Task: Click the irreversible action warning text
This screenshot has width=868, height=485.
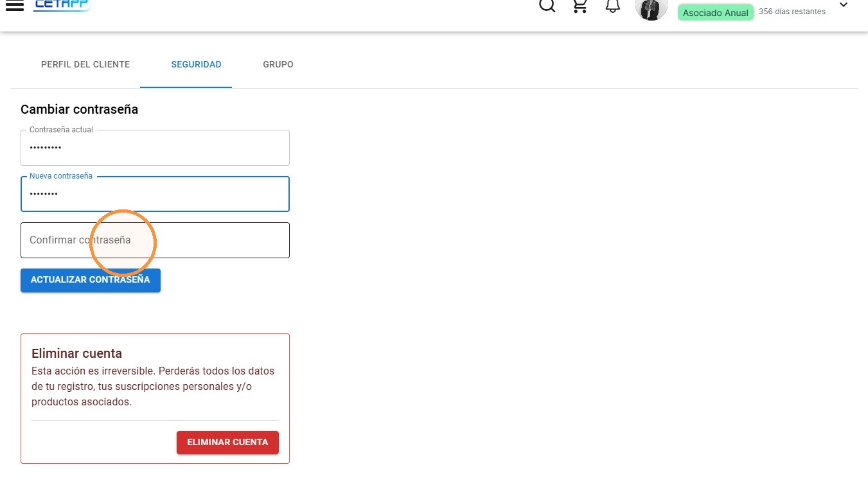Action: coord(153,387)
